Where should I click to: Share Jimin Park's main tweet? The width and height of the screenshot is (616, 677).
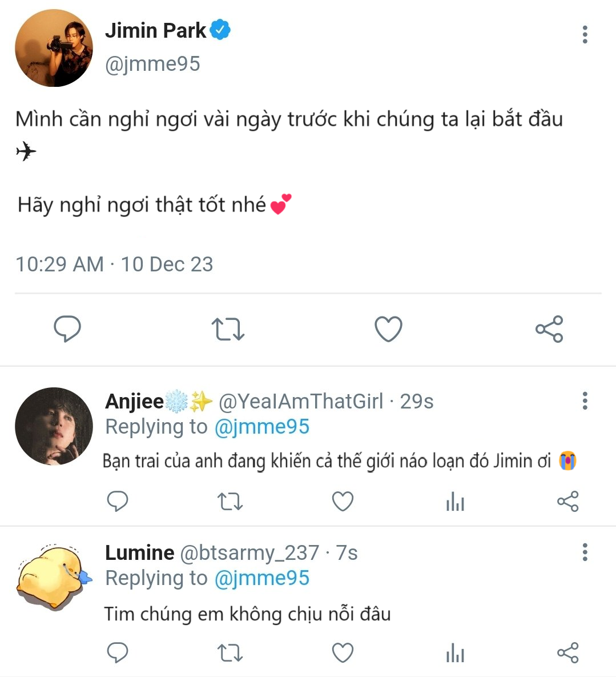tap(549, 329)
